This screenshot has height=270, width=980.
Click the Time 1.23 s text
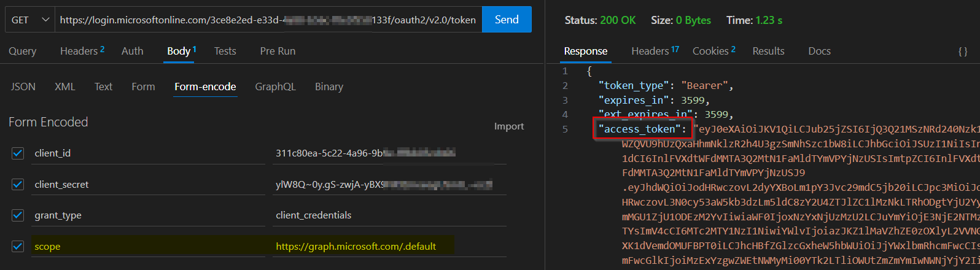754,20
